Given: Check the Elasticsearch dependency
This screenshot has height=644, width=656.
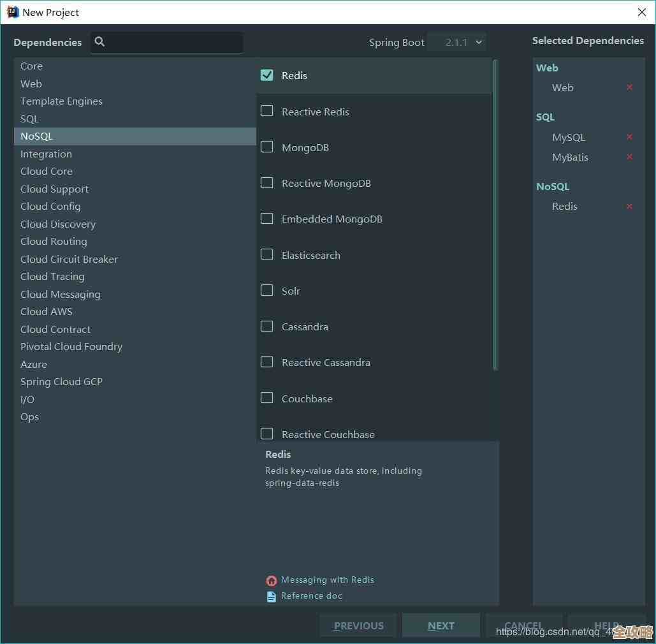Looking at the screenshot, I should tap(267, 255).
